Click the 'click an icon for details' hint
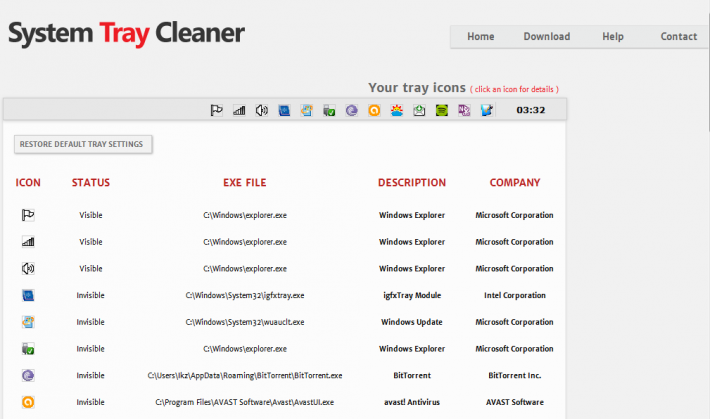The width and height of the screenshot is (710, 419). pos(514,89)
